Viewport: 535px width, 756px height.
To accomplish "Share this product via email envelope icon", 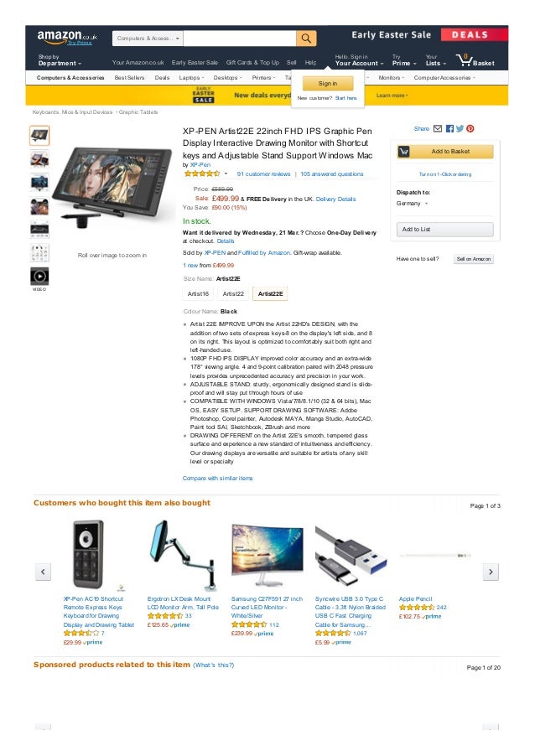I will point(438,129).
